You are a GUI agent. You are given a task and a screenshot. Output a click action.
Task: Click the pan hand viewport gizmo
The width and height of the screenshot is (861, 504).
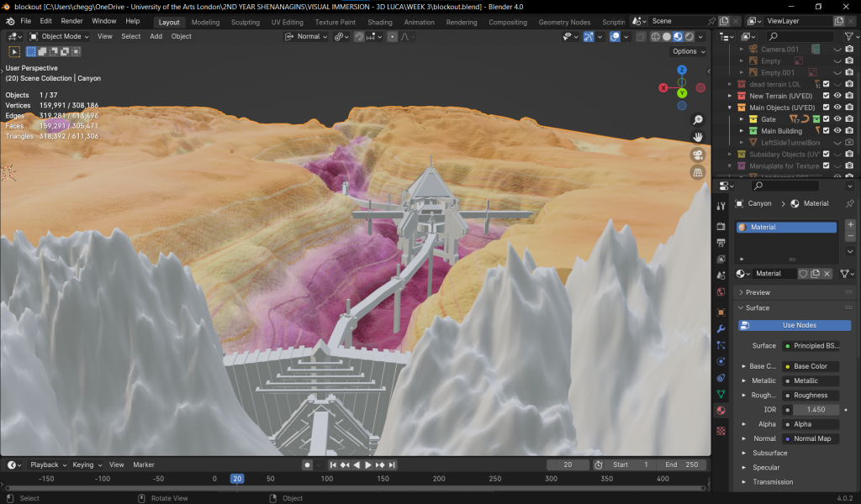click(x=697, y=137)
